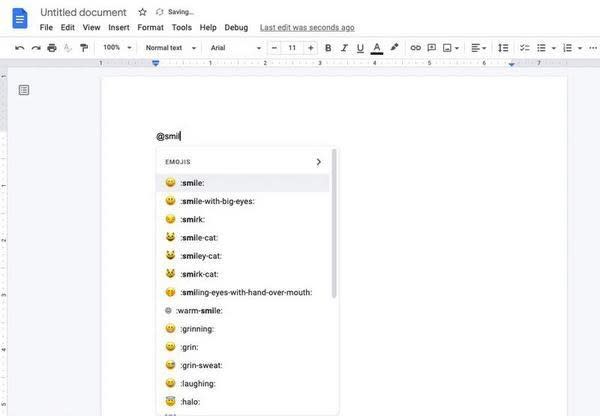
Task: Click the highlight color pen icon
Action: [x=394, y=47]
